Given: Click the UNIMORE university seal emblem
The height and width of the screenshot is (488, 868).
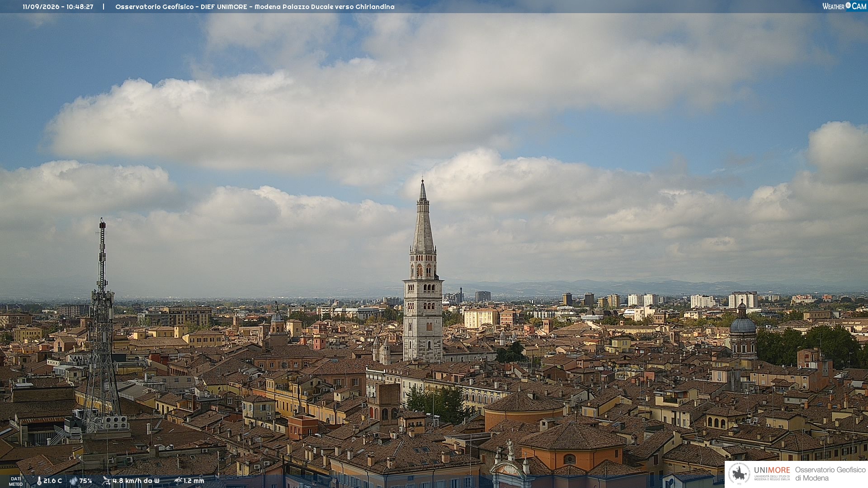Looking at the screenshot, I should point(740,474).
